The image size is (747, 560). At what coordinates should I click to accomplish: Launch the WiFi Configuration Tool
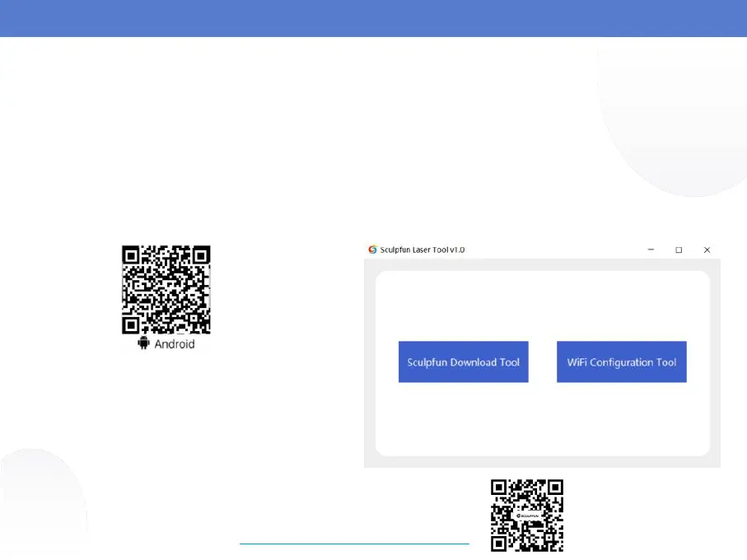click(622, 362)
